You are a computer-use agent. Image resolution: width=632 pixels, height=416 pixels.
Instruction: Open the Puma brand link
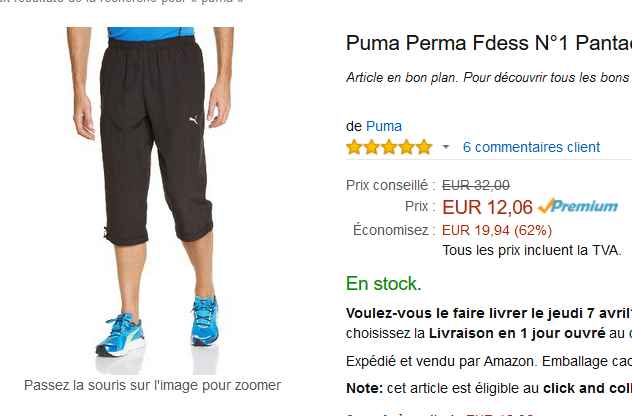coord(384,126)
